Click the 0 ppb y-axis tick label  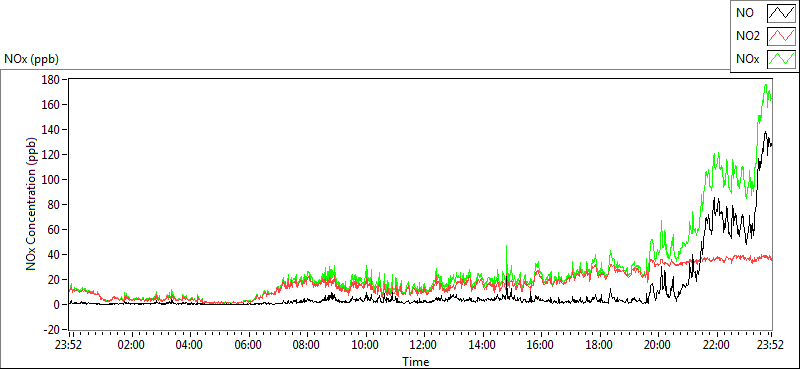click(x=58, y=305)
